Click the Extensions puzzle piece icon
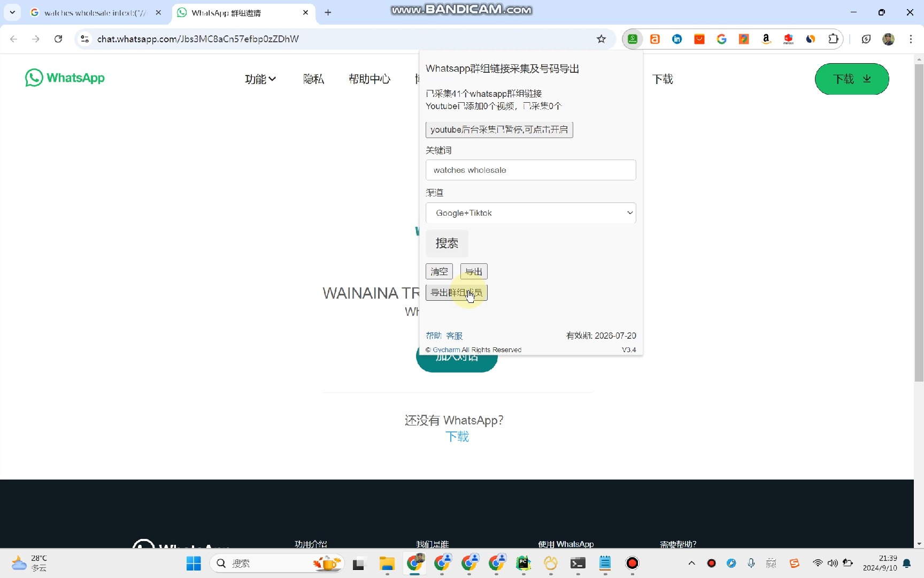 833,39
